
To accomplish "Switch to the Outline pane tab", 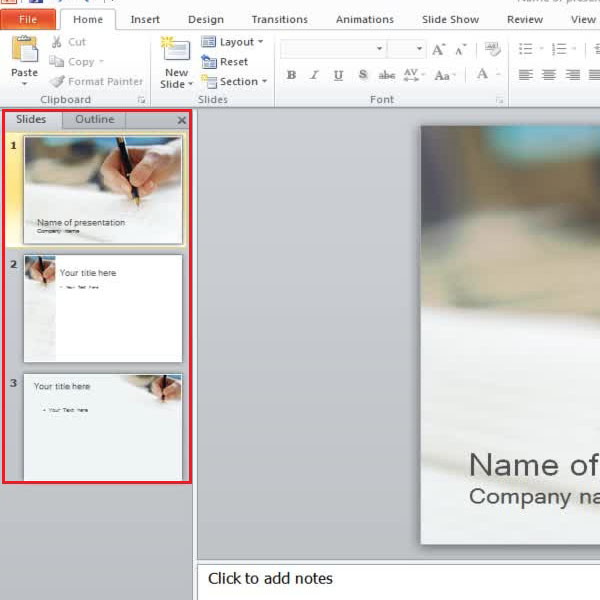I will click(95, 119).
